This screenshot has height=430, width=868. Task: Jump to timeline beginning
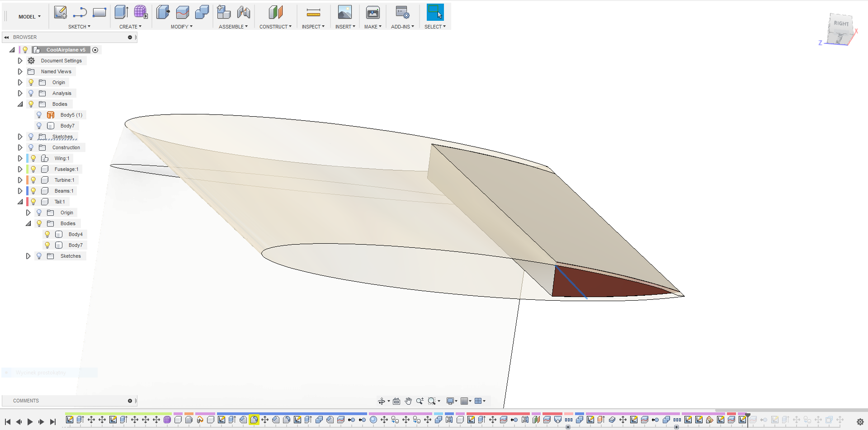(8, 422)
